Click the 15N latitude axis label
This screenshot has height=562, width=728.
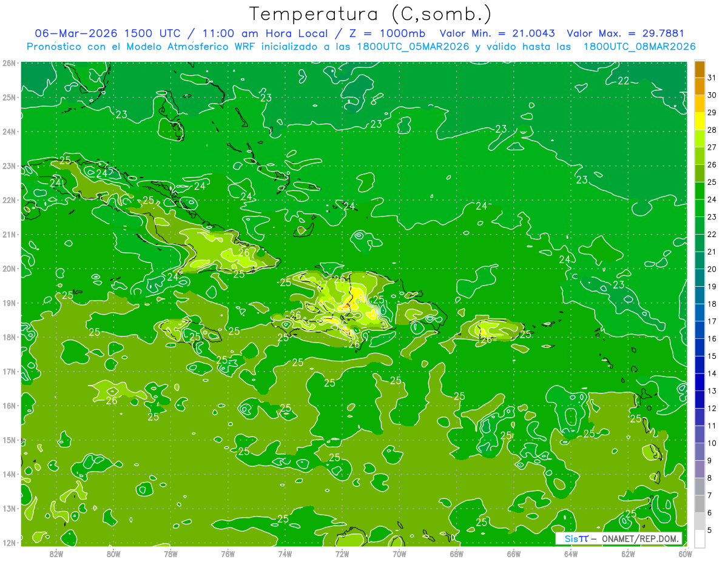pos(9,440)
